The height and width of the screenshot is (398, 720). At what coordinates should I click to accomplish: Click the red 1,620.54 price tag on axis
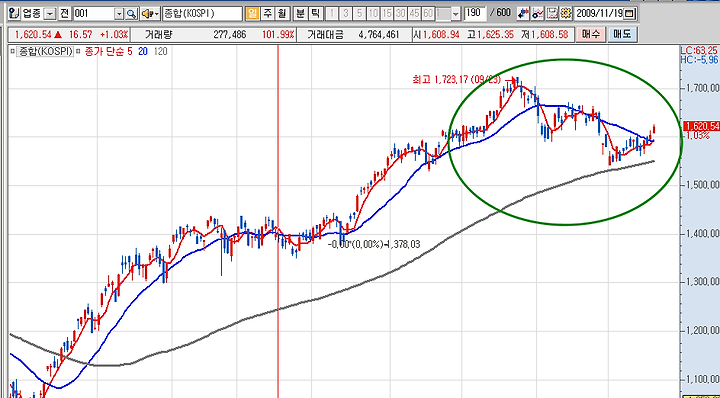[x=701, y=126]
